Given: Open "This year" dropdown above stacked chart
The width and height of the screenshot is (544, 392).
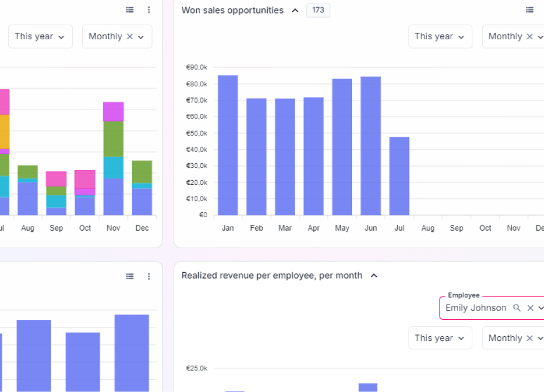Looking at the screenshot, I should [x=40, y=36].
